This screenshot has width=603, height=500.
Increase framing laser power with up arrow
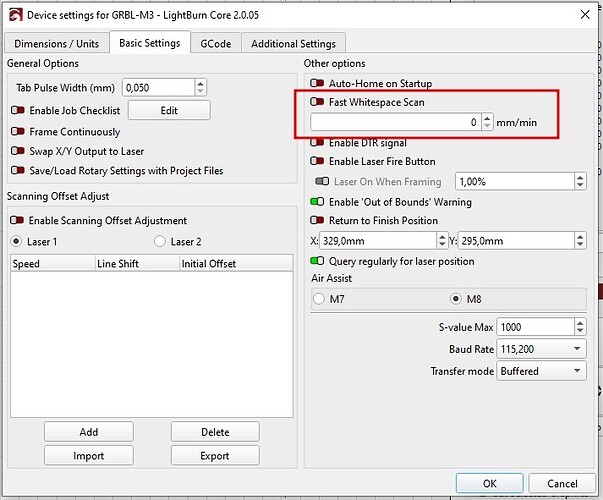coord(580,177)
